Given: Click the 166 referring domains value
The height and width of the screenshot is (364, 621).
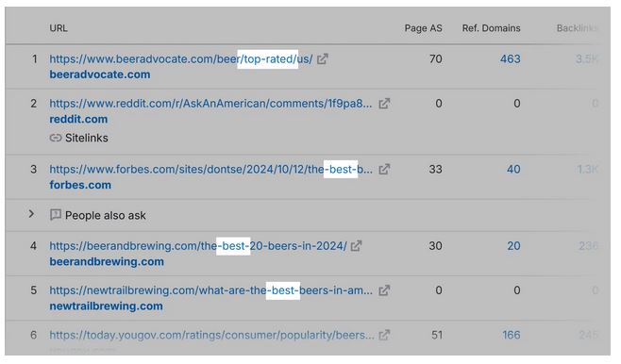Looking at the screenshot, I should 512,335.
